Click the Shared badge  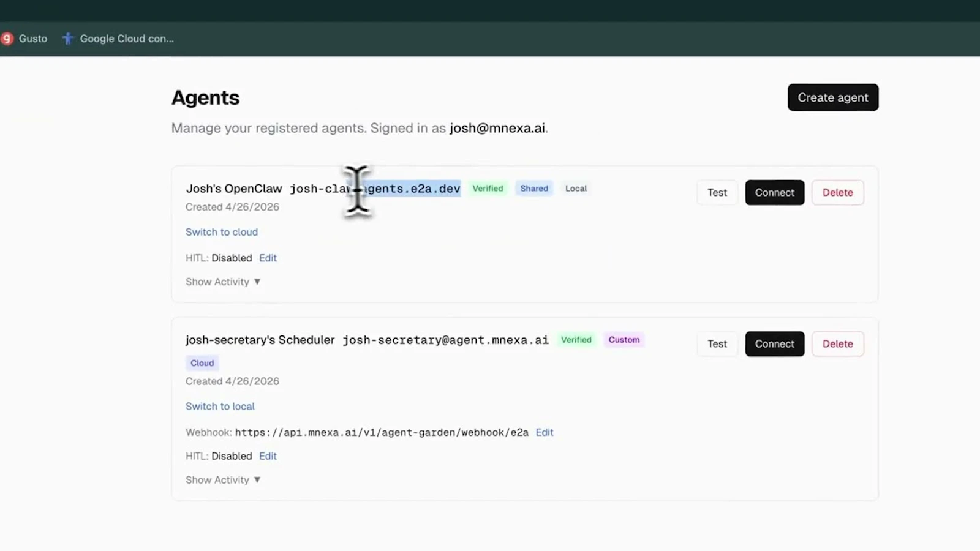[534, 189]
